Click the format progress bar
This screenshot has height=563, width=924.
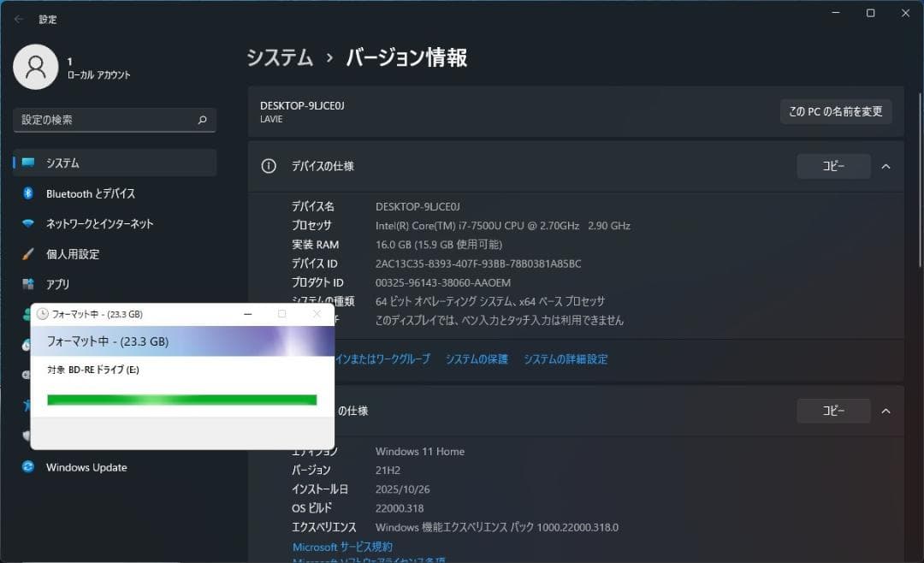(x=181, y=399)
